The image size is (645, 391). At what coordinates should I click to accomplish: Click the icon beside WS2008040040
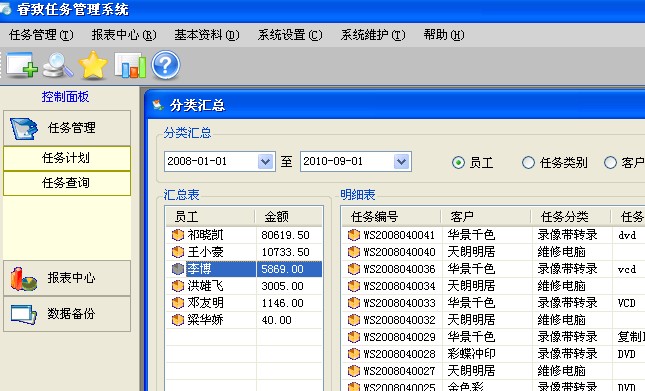point(354,252)
